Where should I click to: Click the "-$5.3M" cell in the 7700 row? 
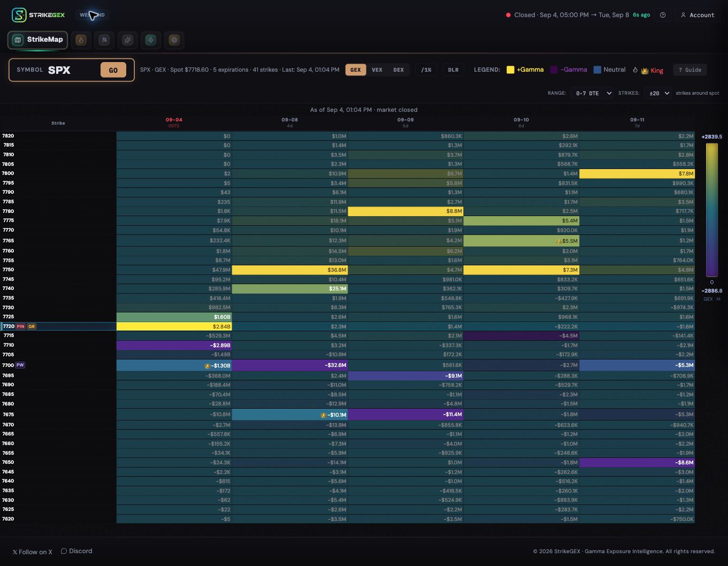pos(637,365)
